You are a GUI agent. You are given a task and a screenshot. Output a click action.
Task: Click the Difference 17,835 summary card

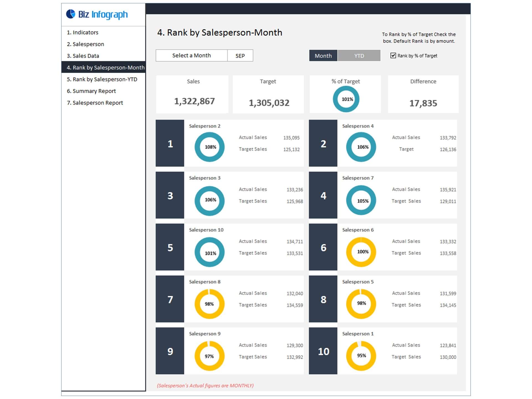[423, 94]
